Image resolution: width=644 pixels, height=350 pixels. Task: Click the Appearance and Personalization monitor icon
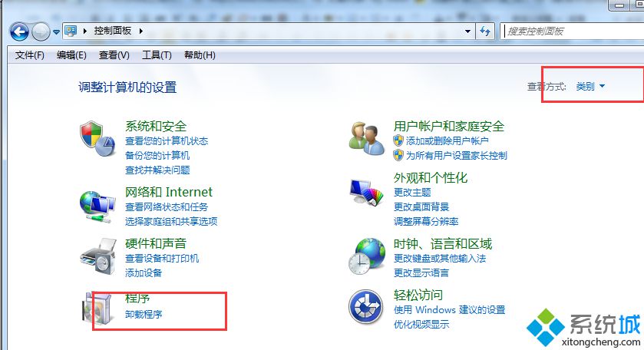[367, 192]
